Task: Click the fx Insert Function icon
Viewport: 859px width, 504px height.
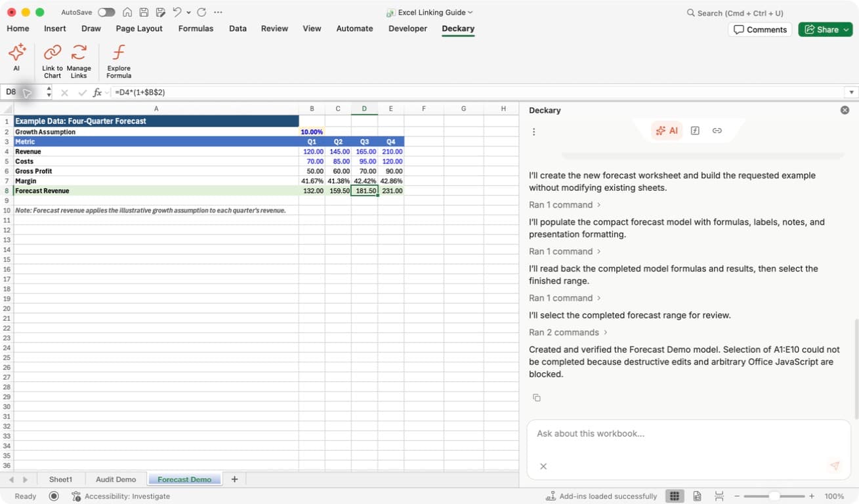Action: (97, 93)
